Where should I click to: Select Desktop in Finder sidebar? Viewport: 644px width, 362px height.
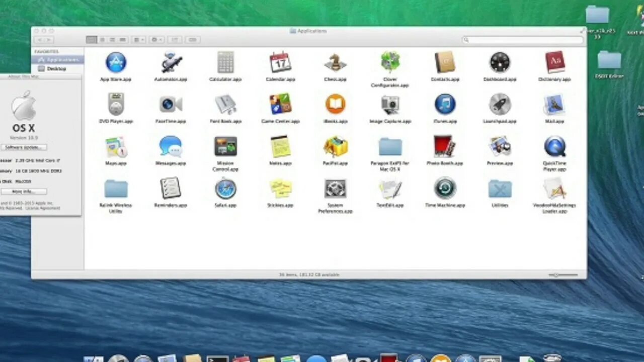pyautogui.click(x=57, y=68)
